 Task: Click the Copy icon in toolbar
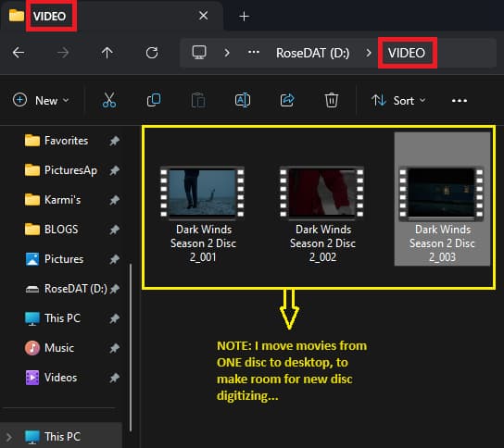[154, 100]
